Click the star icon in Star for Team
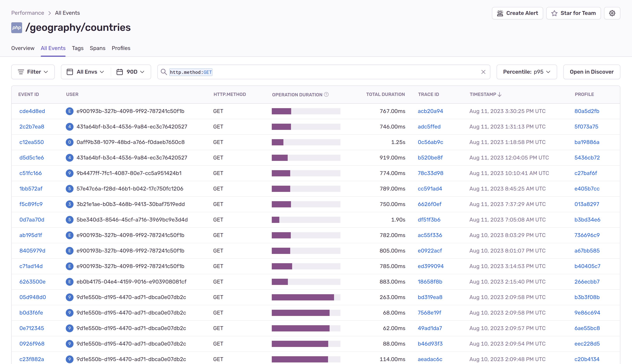632x364 pixels. (554, 13)
